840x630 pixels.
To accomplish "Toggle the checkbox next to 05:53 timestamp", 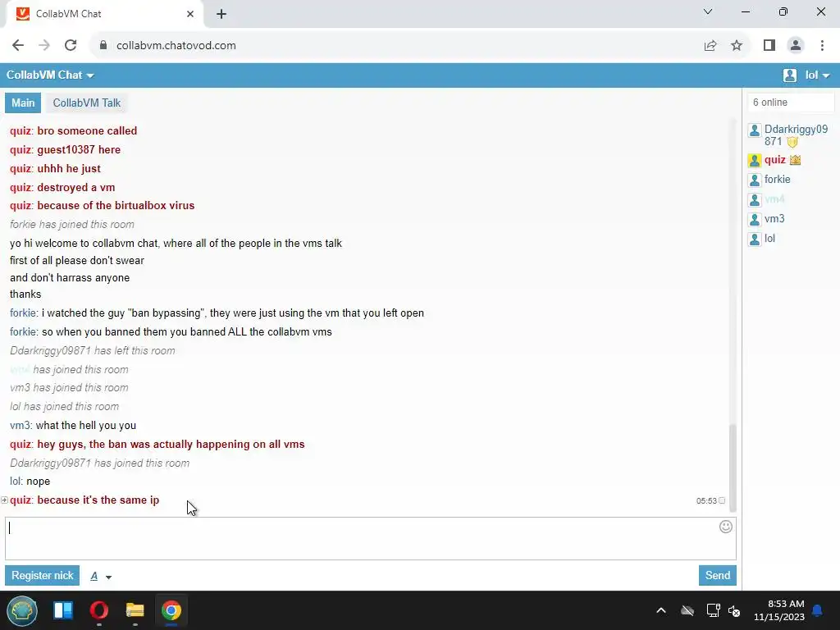I will click(x=722, y=500).
